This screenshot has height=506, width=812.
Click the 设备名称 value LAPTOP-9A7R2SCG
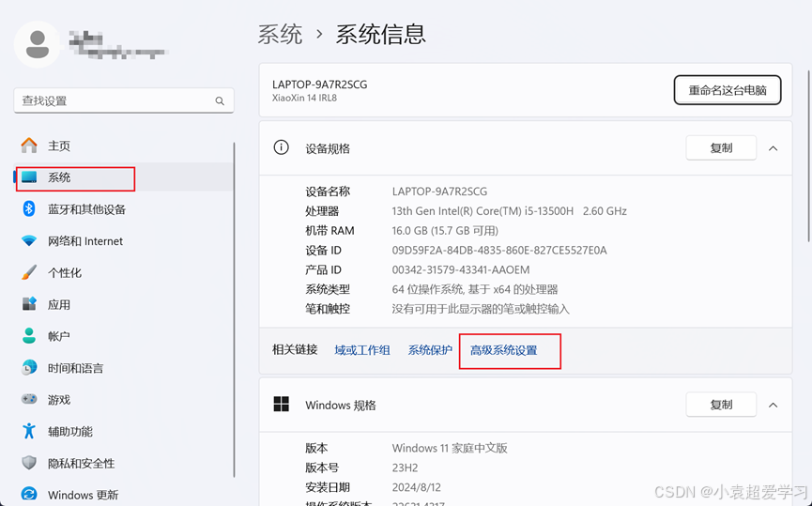(439, 192)
